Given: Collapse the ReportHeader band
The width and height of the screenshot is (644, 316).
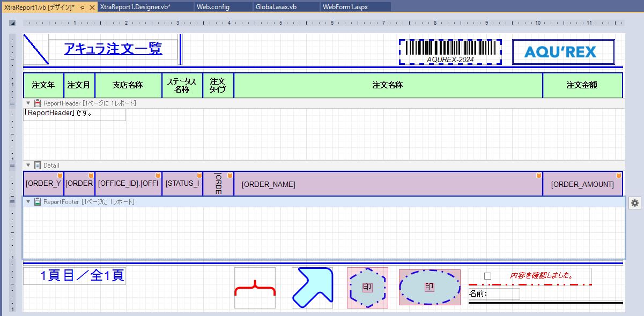Looking at the screenshot, I should (x=28, y=103).
